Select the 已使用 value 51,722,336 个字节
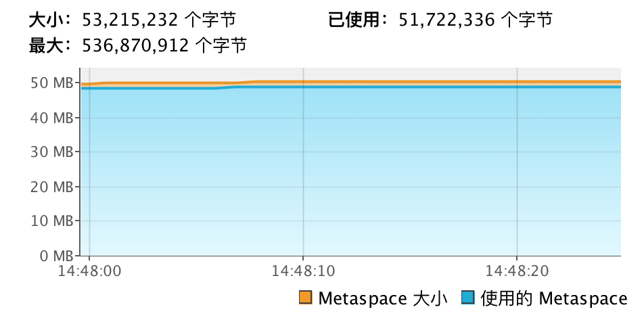 point(476,20)
